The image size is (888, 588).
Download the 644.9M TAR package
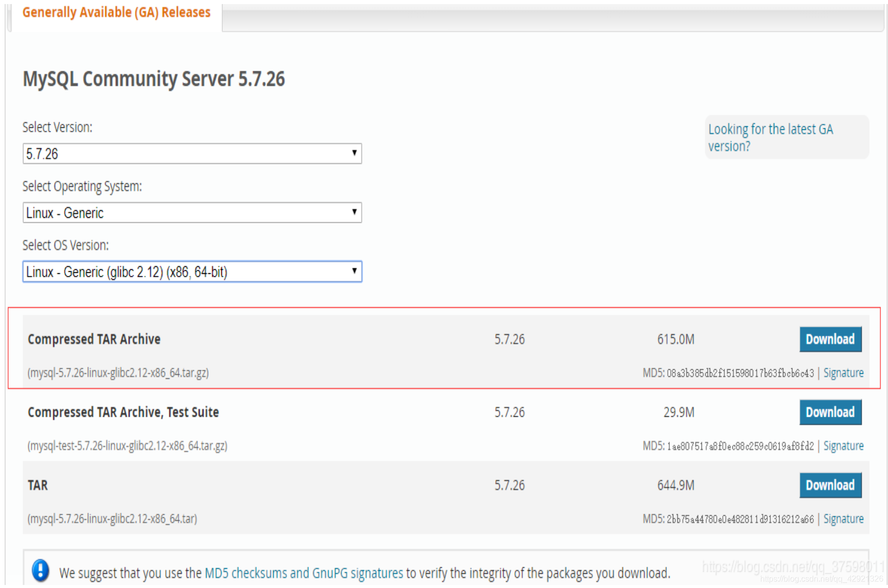pyautogui.click(x=830, y=485)
